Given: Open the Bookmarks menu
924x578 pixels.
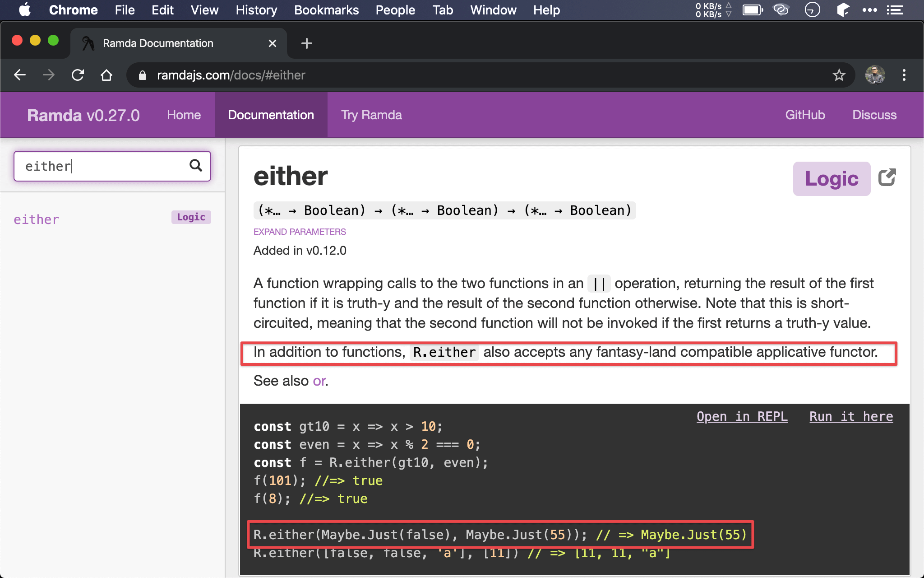Looking at the screenshot, I should [326, 10].
